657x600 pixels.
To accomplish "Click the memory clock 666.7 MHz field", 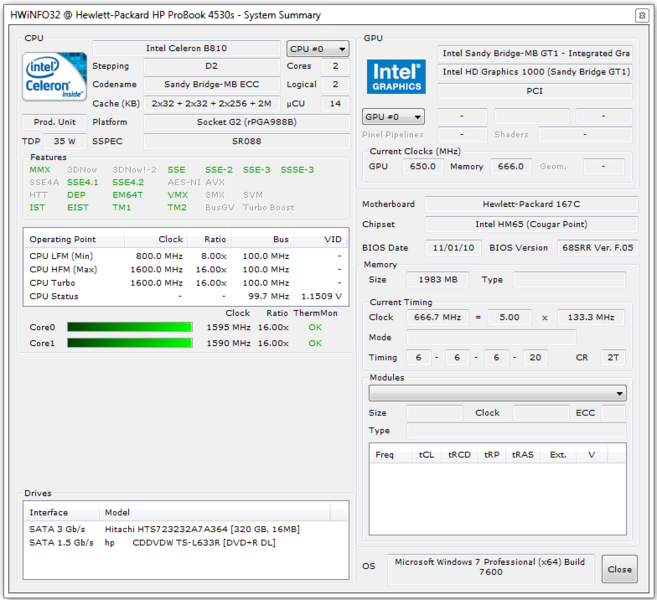I will tap(438, 317).
